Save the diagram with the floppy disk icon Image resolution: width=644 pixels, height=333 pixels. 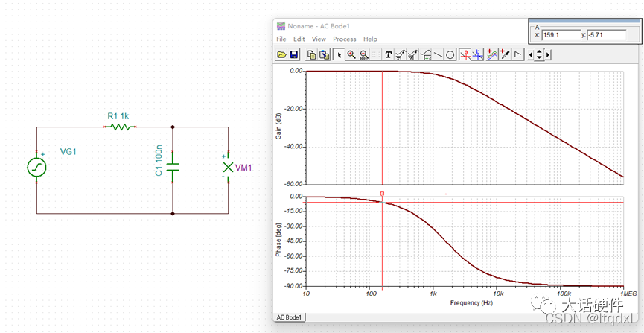pos(294,54)
